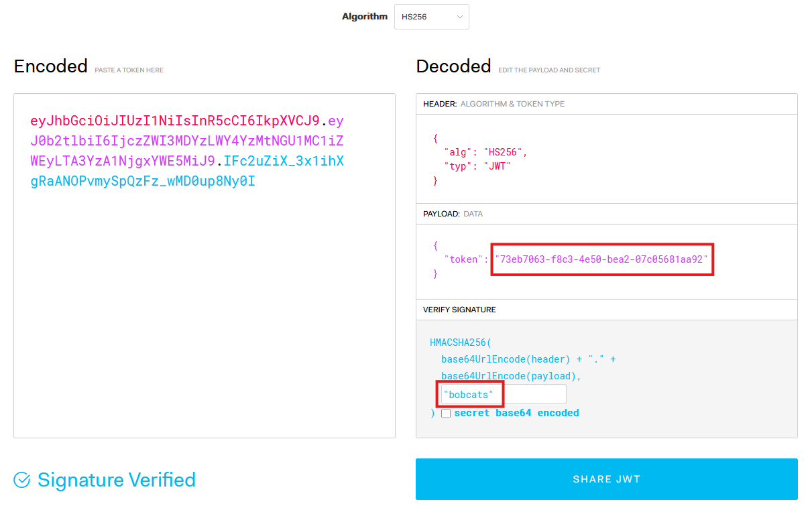
Task: Click the PAYLOAD: DATA section label
Action: (x=453, y=214)
